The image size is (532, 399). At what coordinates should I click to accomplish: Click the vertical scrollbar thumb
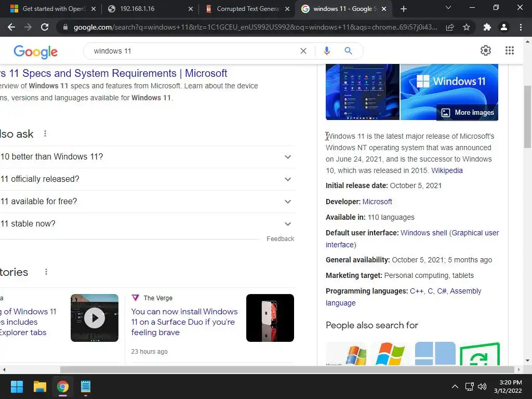click(527, 117)
